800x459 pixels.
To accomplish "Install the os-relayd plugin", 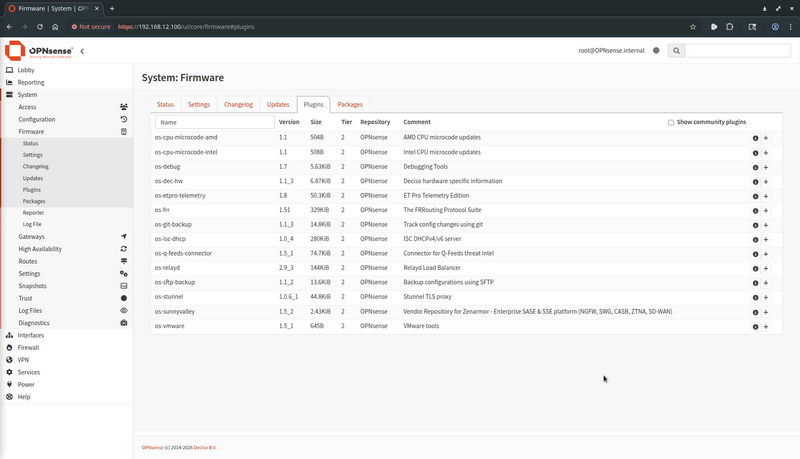I will click(x=766, y=268).
